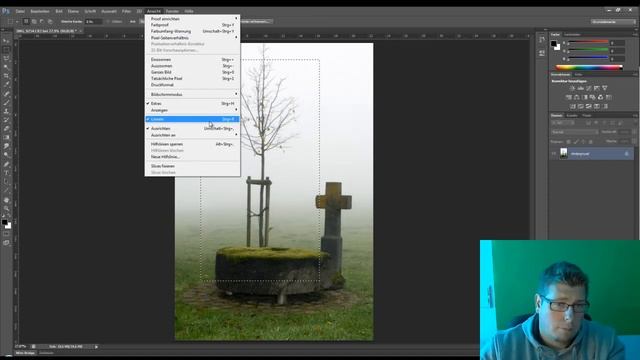Open the Filter menu
This screenshot has height=360, width=640.
127,11
